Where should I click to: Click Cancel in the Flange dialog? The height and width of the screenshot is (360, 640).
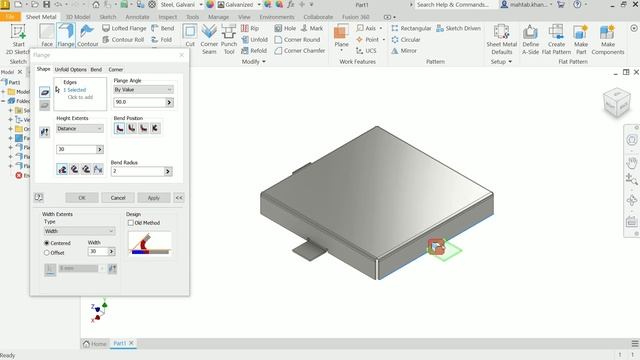pos(118,198)
